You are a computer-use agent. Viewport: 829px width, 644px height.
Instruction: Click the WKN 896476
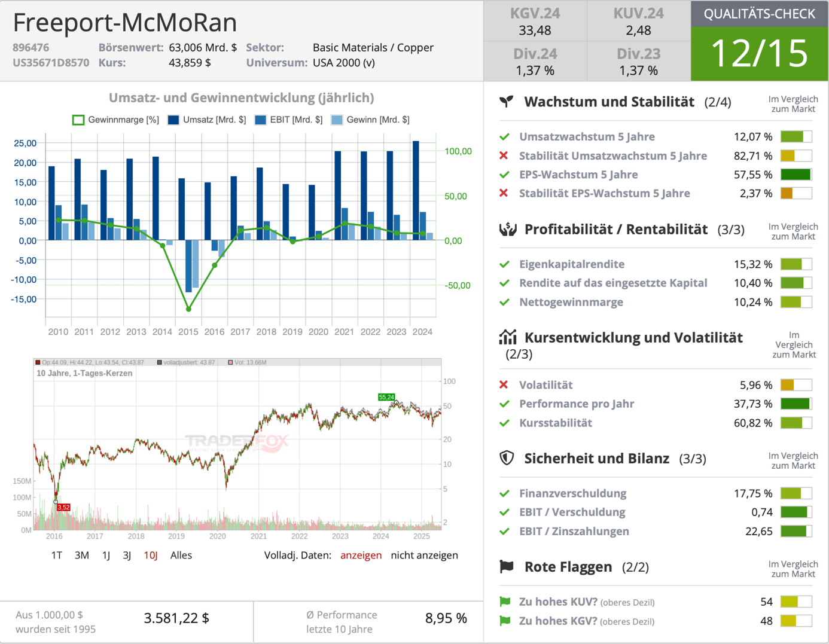pyautogui.click(x=31, y=47)
